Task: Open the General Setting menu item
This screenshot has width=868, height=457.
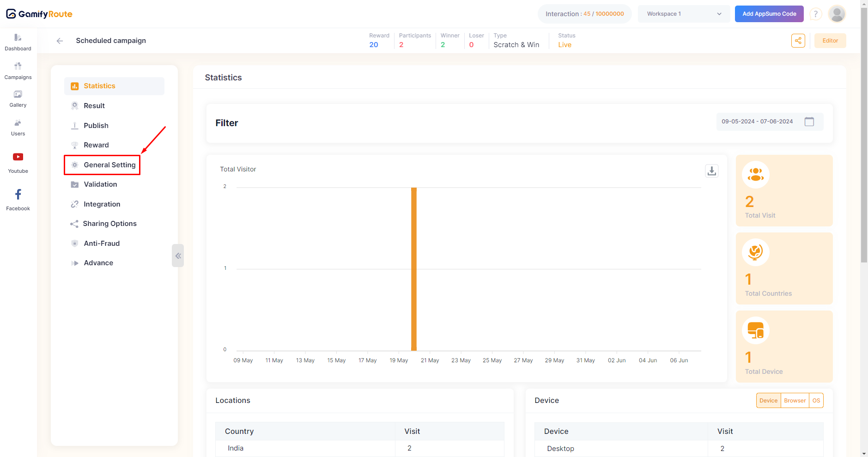Action: (109, 165)
